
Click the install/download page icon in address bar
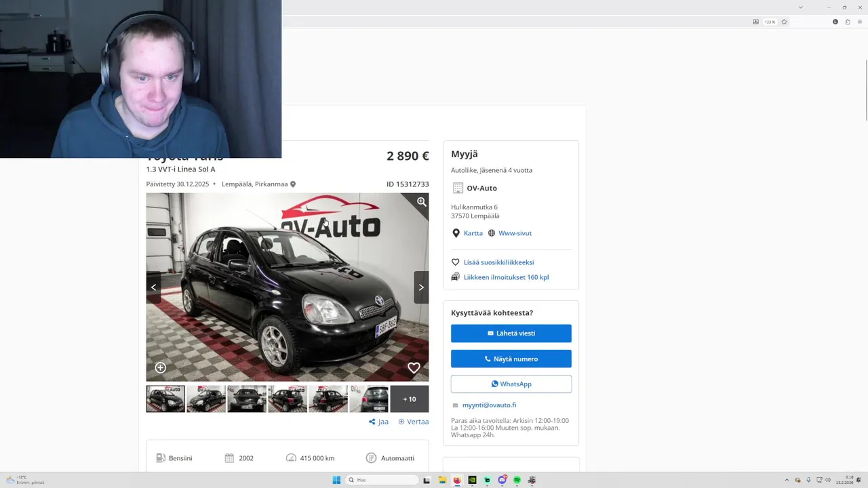(755, 22)
